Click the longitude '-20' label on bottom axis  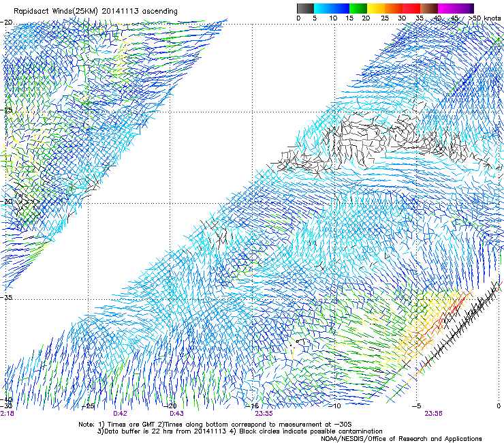pyautogui.click(x=170, y=406)
